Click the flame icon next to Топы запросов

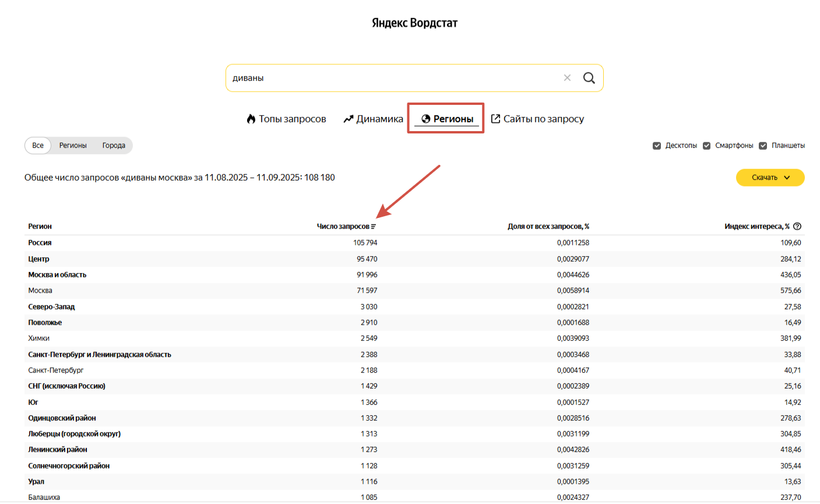[250, 118]
